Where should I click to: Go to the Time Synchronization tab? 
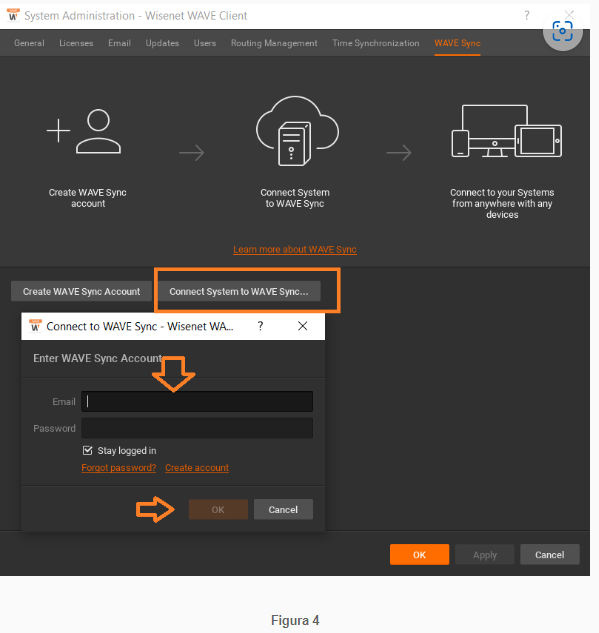tap(376, 43)
